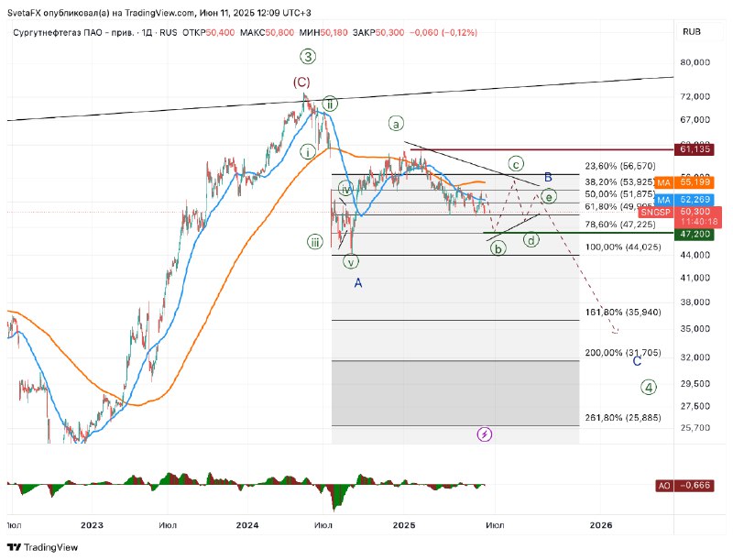Click the 72,000 price axis label
This screenshot has width=733, height=560.
click(x=695, y=96)
